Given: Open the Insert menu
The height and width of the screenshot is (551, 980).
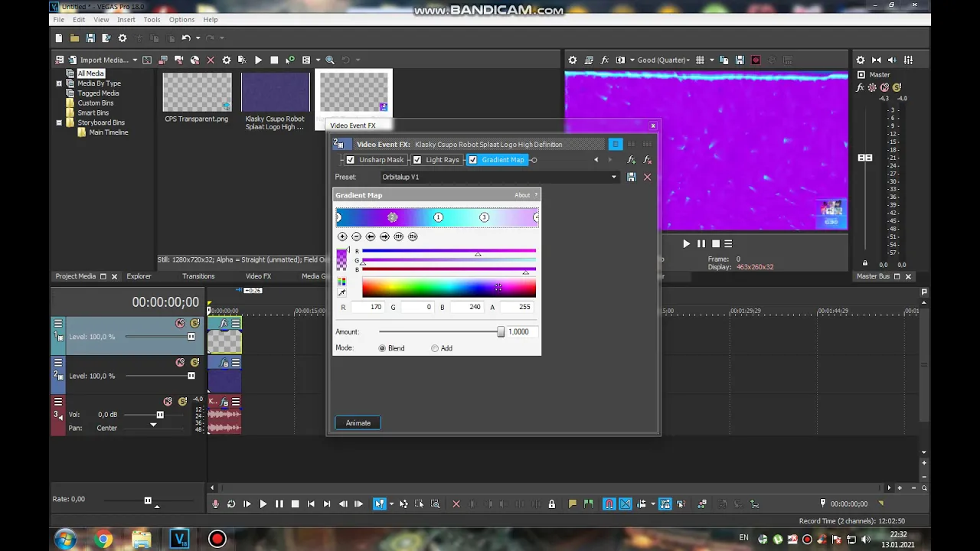Looking at the screenshot, I should pyautogui.click(x=126, y=19).
